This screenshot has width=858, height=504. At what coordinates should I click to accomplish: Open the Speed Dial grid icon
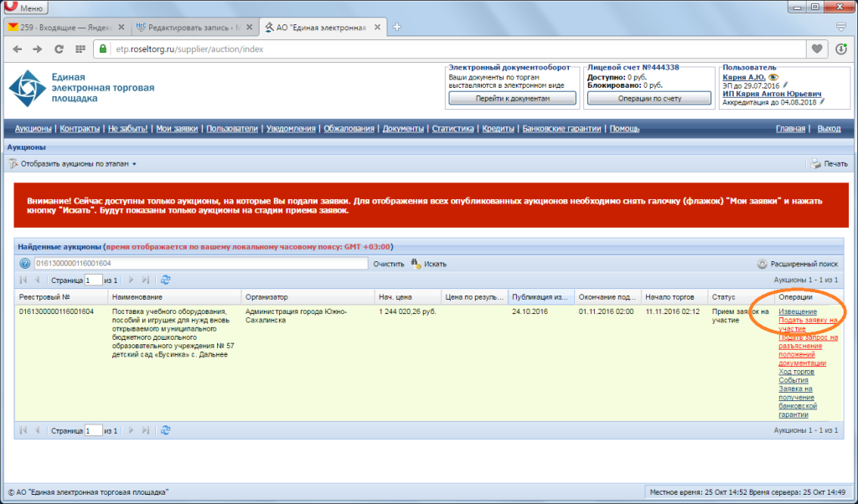point(80,49)
